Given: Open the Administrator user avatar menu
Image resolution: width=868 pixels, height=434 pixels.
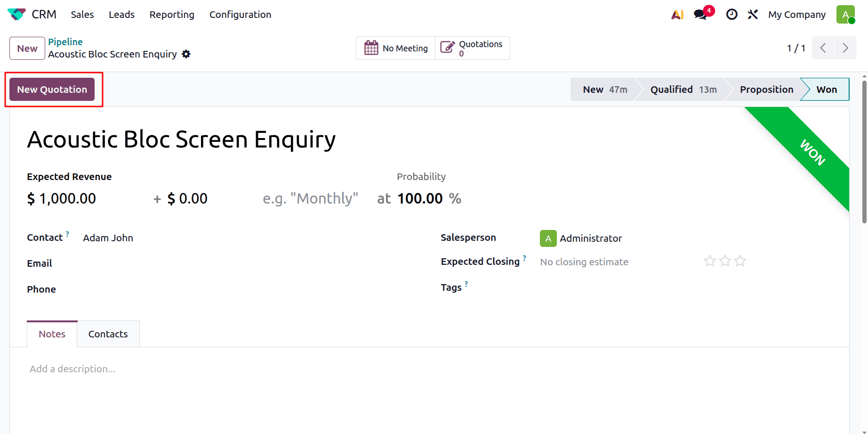Looking at the screenshot, I should 845,15.
